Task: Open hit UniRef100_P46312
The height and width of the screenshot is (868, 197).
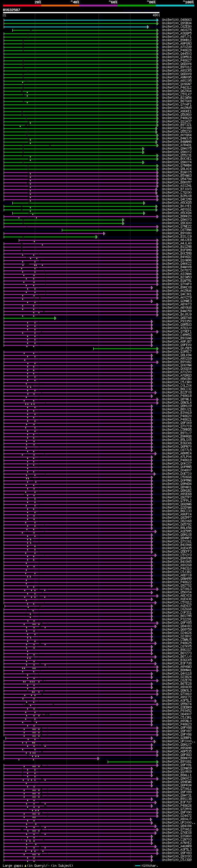Action: (177, 88)
